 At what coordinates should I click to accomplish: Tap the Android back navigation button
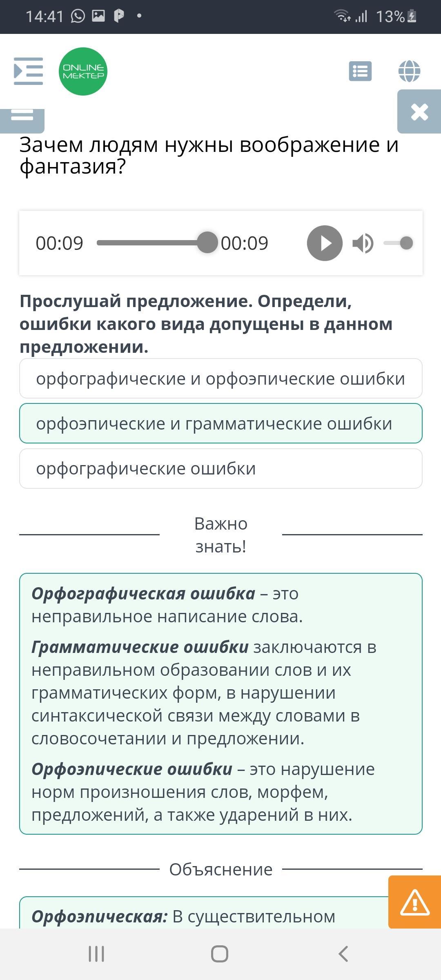click(343, 954)
